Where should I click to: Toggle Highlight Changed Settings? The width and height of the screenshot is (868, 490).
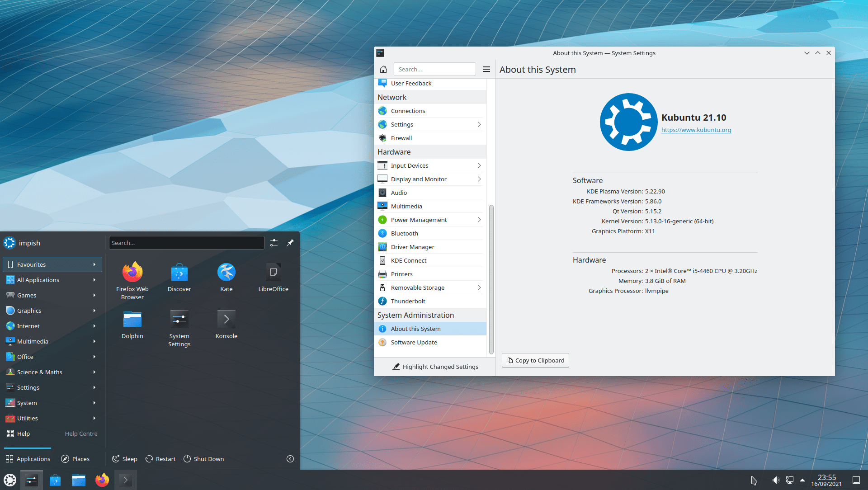(x=435, y=367)
